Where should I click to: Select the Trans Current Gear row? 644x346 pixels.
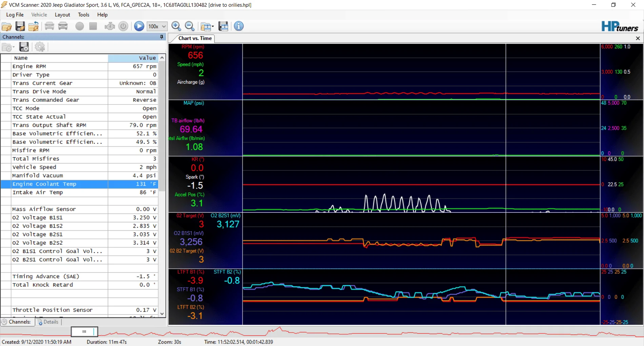80,83
